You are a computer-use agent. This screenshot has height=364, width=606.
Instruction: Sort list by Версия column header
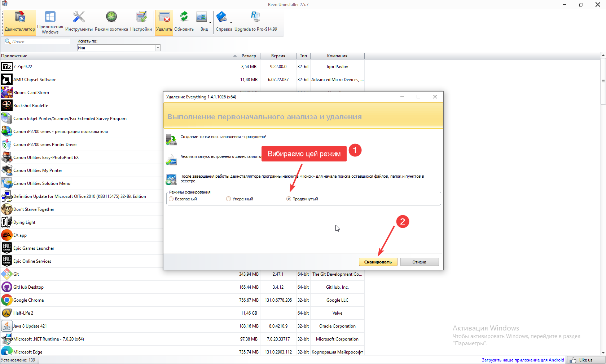pos(278,56)
